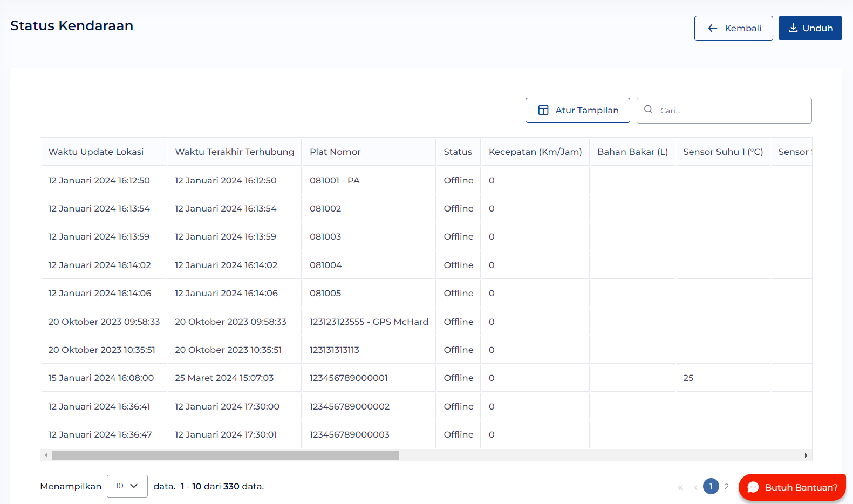This screenshot has height=504, width=853.
Task: Open the Butuh Bantuan help chat
Action: pos(792,487)
